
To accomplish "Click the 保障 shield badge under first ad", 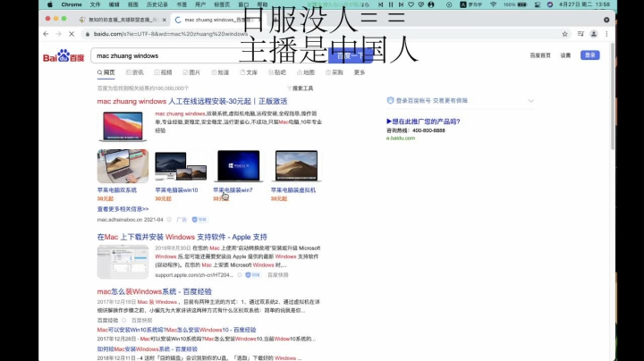I will pyautogui.click(x=199, y=220).
